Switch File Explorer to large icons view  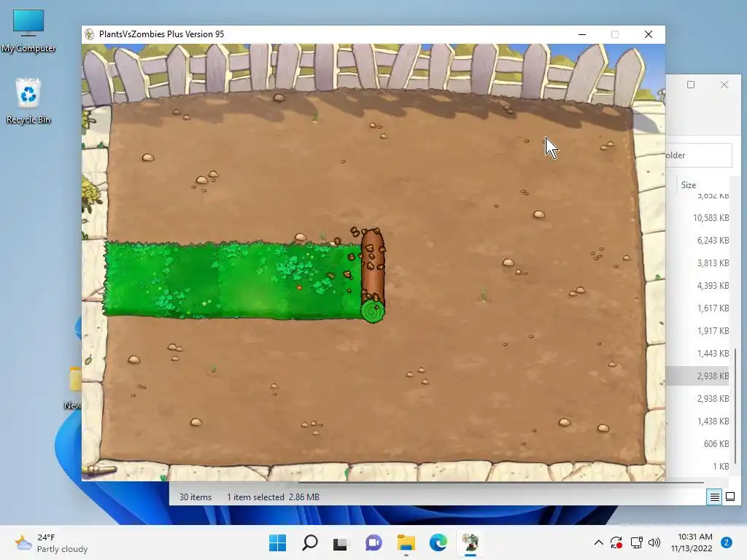click(730, 497)
